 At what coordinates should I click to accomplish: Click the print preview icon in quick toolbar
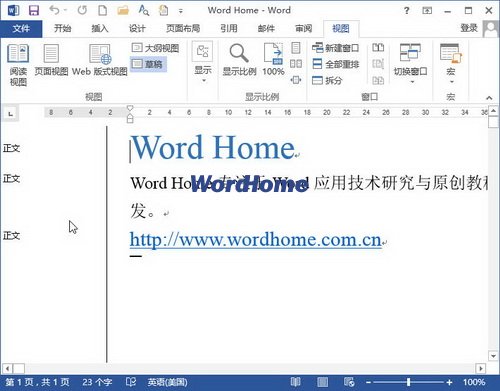click(x=164, y=11)
